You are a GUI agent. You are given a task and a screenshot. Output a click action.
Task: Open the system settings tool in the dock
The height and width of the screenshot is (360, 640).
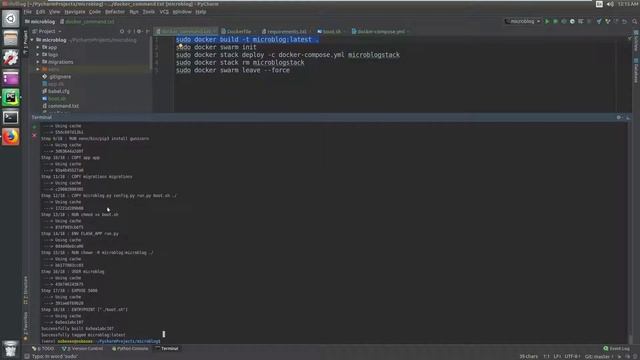[x=11, y=58]
